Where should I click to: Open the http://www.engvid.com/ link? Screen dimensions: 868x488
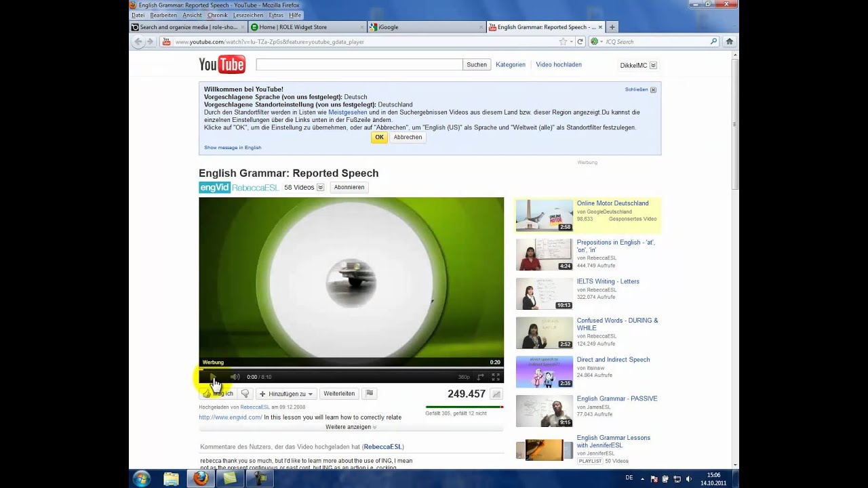231,418
